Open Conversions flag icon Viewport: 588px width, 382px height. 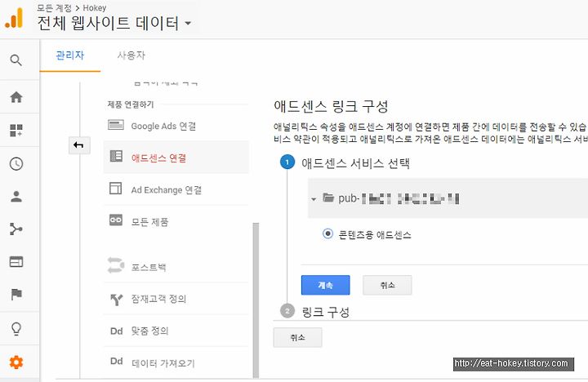pos(16,295)
